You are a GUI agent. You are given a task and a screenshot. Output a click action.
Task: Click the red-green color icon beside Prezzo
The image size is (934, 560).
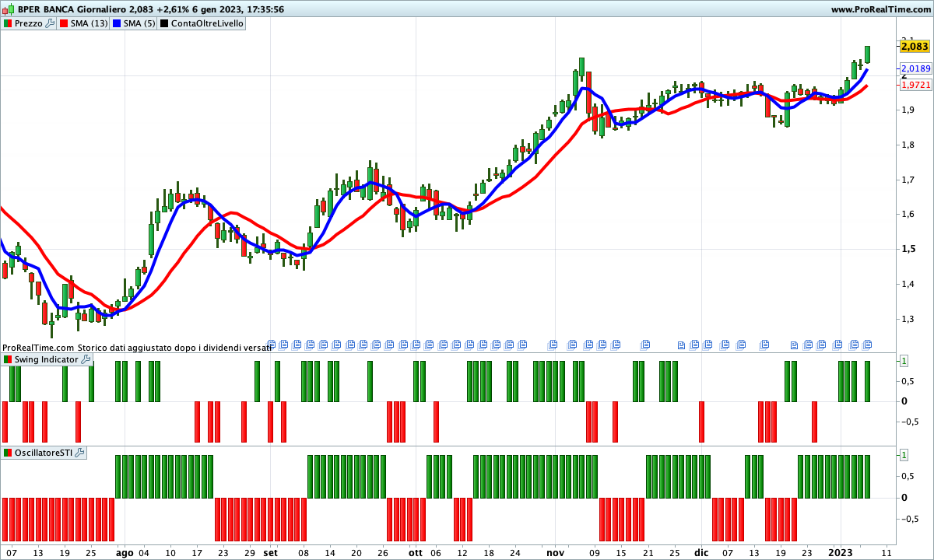[8, 23]
